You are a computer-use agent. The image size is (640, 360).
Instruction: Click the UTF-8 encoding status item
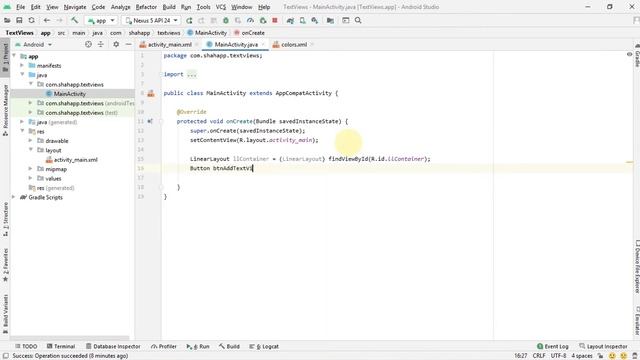558,356
